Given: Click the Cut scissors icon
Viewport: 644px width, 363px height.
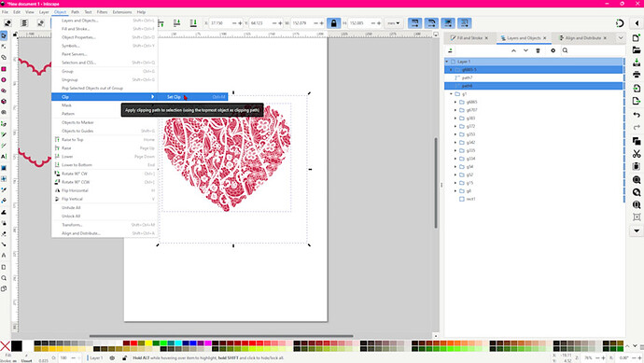Looking at the screenshot, I should pyautogui.click(x=637, y=154).
